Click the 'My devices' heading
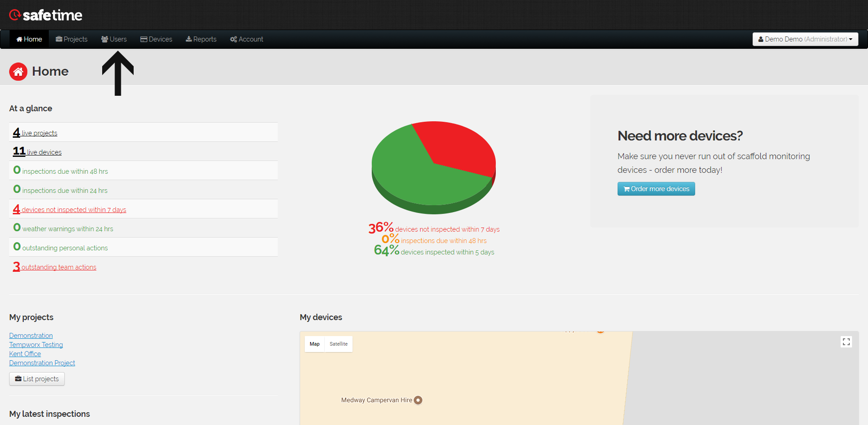 321,317
